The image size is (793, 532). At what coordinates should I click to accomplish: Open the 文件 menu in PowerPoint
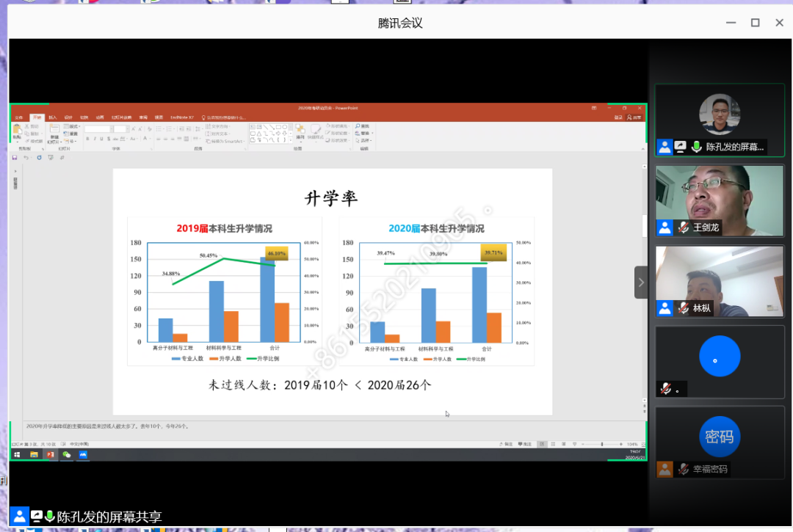tap(19, 117)
